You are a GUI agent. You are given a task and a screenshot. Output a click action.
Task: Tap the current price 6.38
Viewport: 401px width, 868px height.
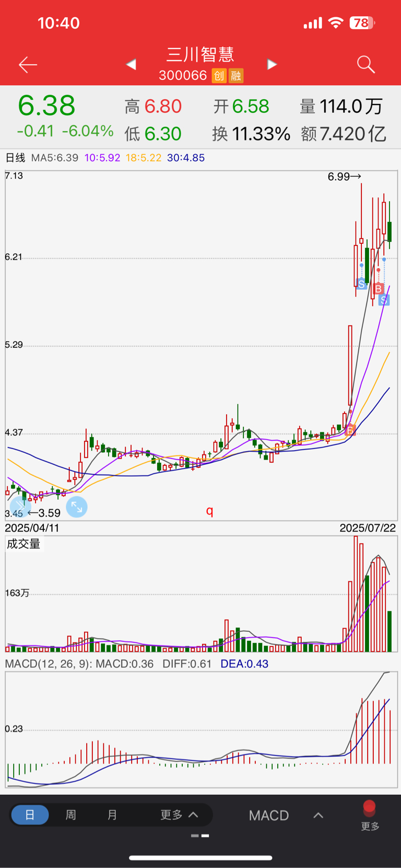point(46,105)
